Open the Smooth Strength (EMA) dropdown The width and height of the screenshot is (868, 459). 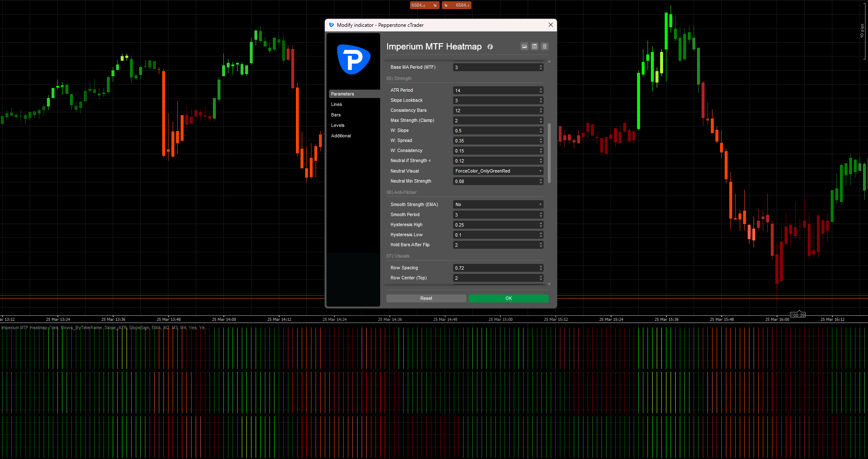pyautogui.click(x=498, y=204)
